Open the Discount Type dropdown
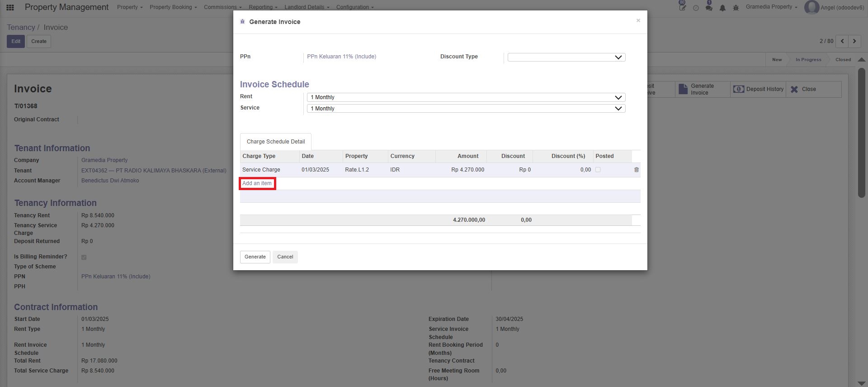 (x=566, y=57)
